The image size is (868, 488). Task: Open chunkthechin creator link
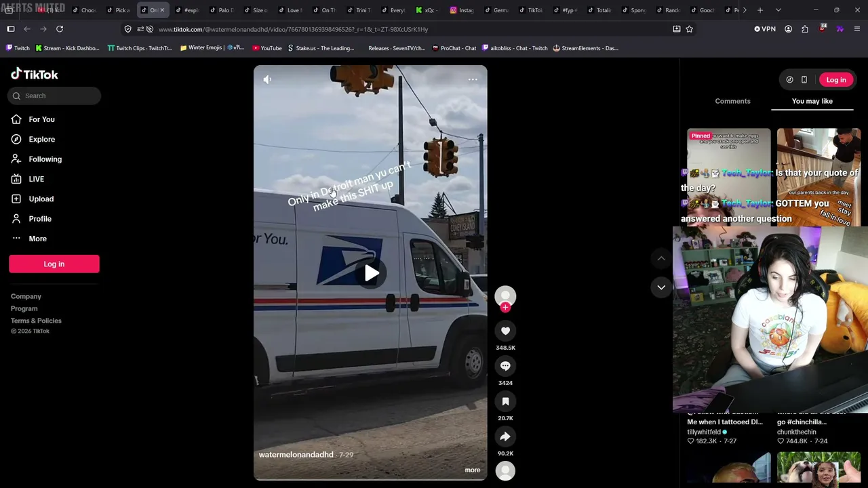pos(797,432)
